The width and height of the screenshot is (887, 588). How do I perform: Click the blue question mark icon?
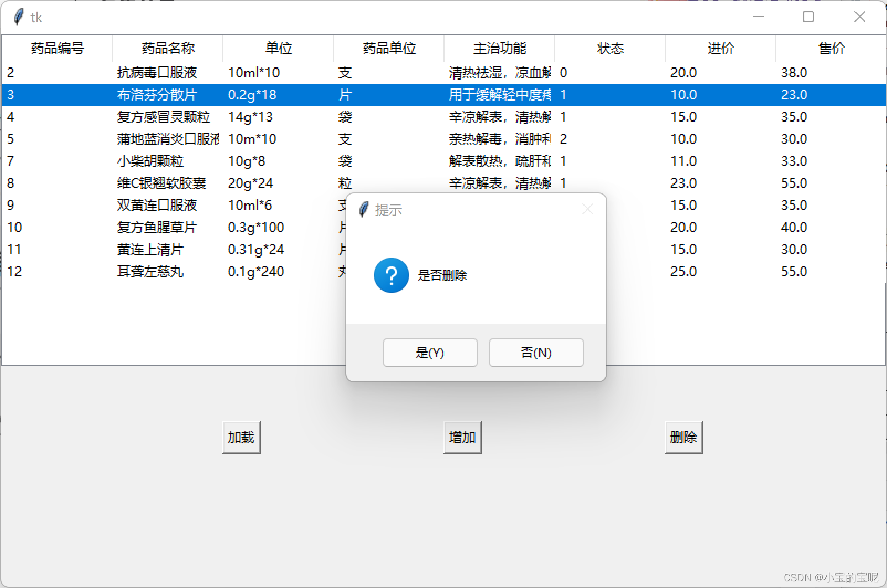click(392, 275)
